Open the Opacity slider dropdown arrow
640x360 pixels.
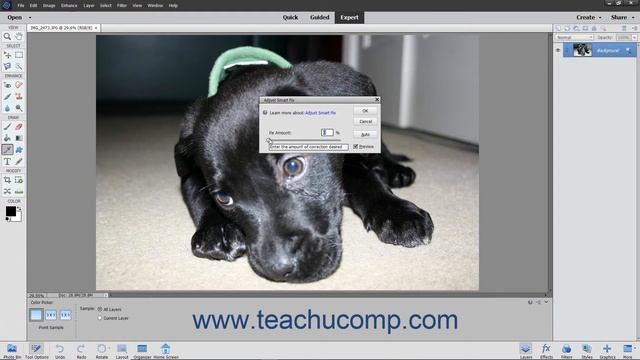(634, 37)
